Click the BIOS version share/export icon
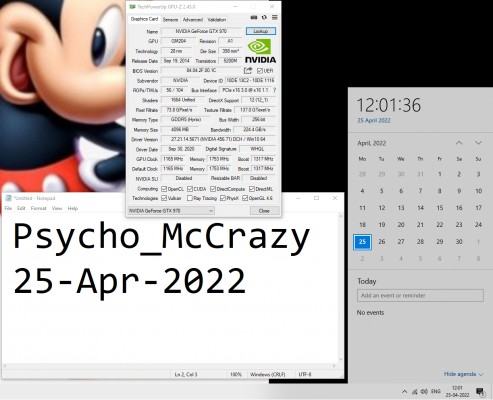Image resolution: width=493 pixels, height=400 pixels. [x=248, y=70]
